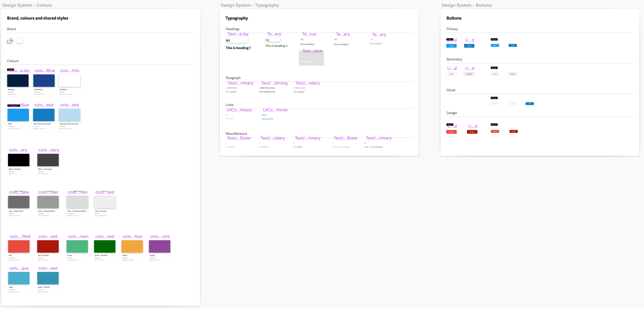644x309 pixels.
Task: Pick the Purple colour swatch
Action: pos(159,246)
